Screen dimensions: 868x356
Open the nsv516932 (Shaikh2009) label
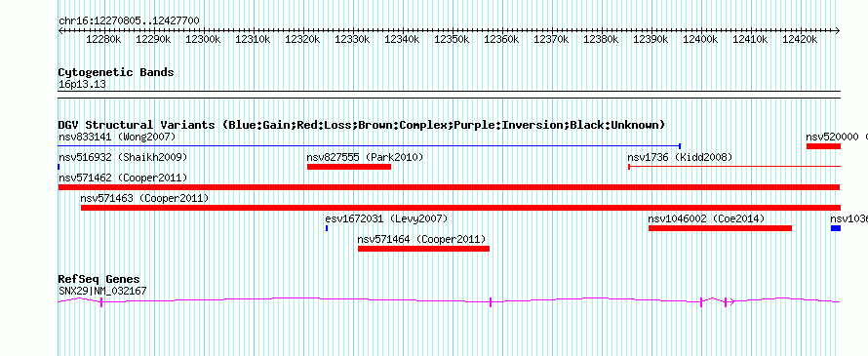pyautogui.click(x=123, y=157)
